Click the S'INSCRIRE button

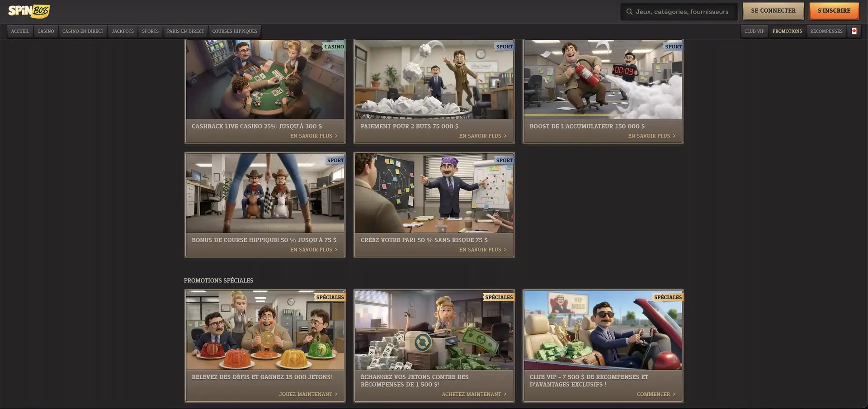(x=834, y=11)
